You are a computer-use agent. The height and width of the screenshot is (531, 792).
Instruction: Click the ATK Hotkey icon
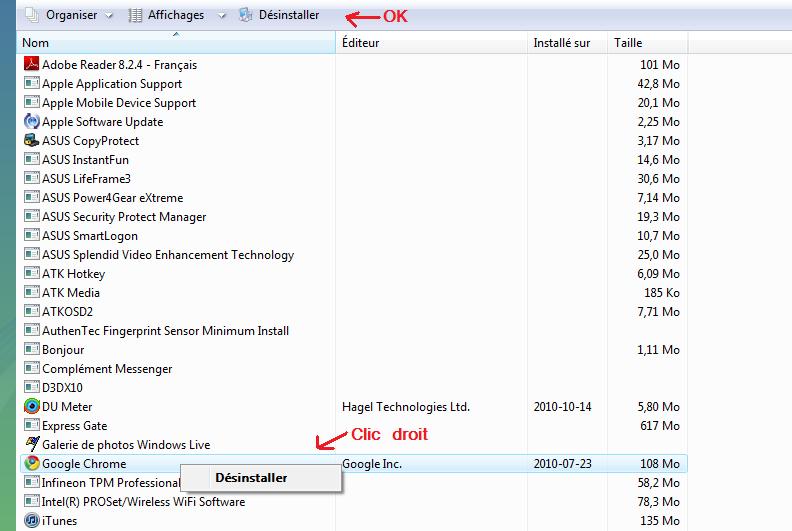click(x=31, y=273)
